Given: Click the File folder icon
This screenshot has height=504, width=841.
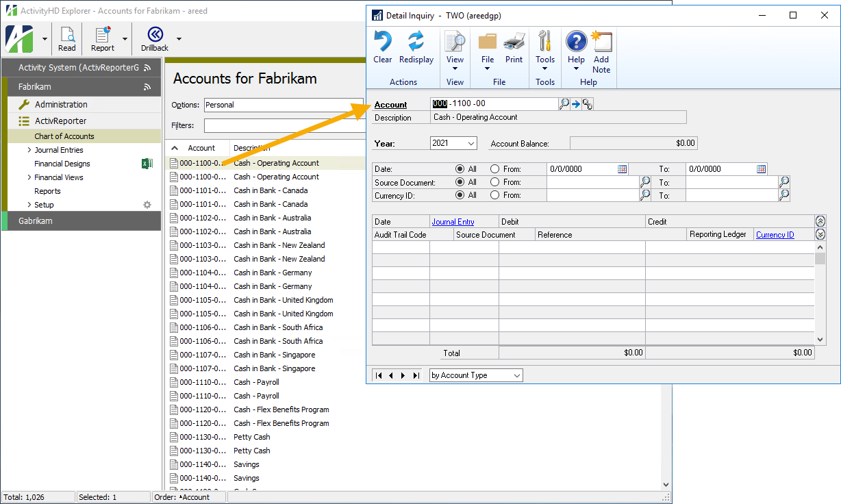Looking at the screenshot, I should tap(488, 42).
